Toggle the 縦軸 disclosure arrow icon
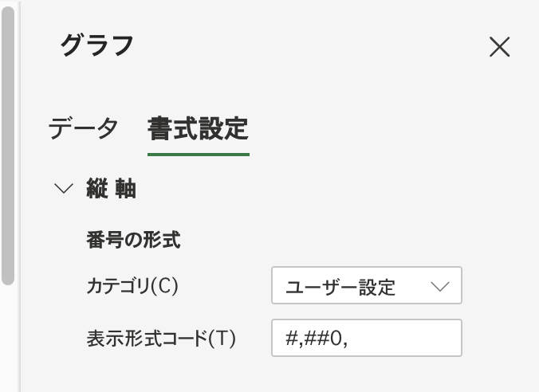 tap(63, 190)
